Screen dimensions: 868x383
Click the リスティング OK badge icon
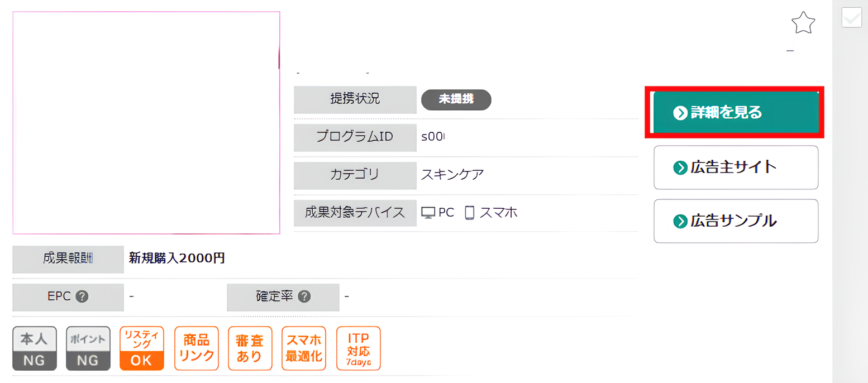coord(141,348)
